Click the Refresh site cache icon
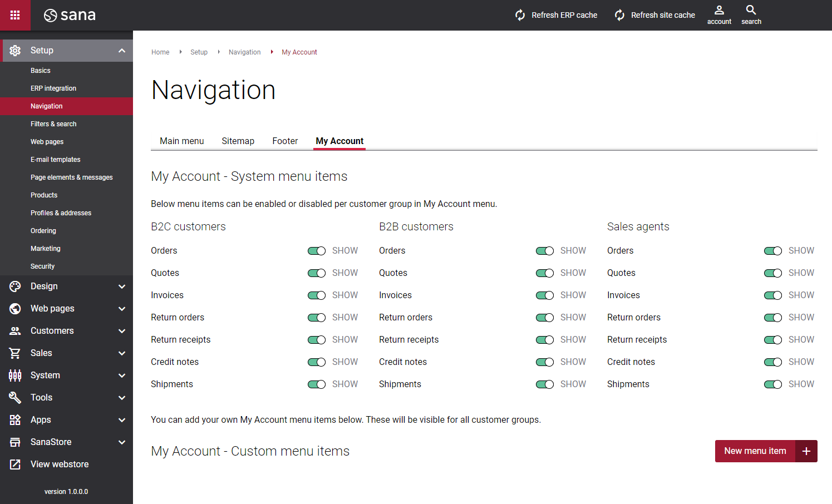Image resolution: width=832 pixels, height=504 pixels. point(619,15)
